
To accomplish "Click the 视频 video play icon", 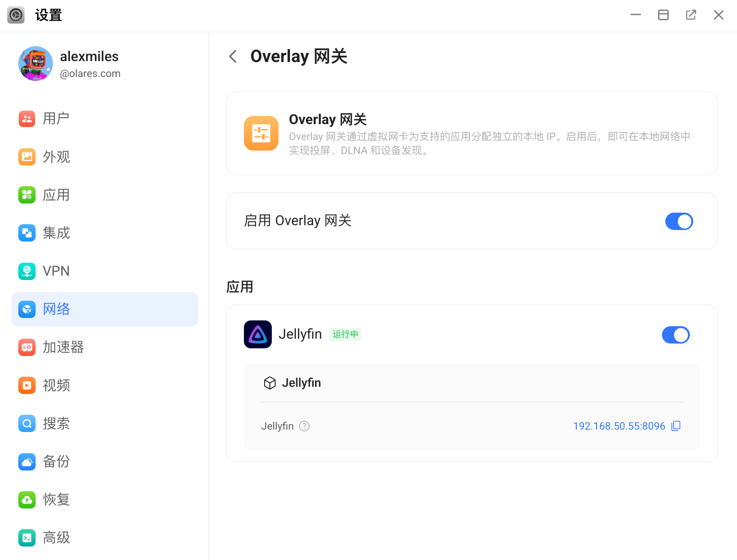I will (x=27, y=385).
